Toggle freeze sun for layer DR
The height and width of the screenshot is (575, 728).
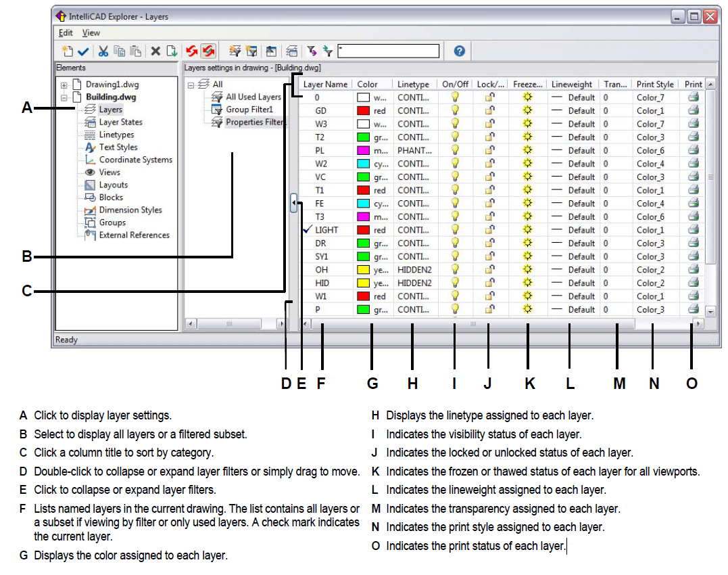(527, 243)
